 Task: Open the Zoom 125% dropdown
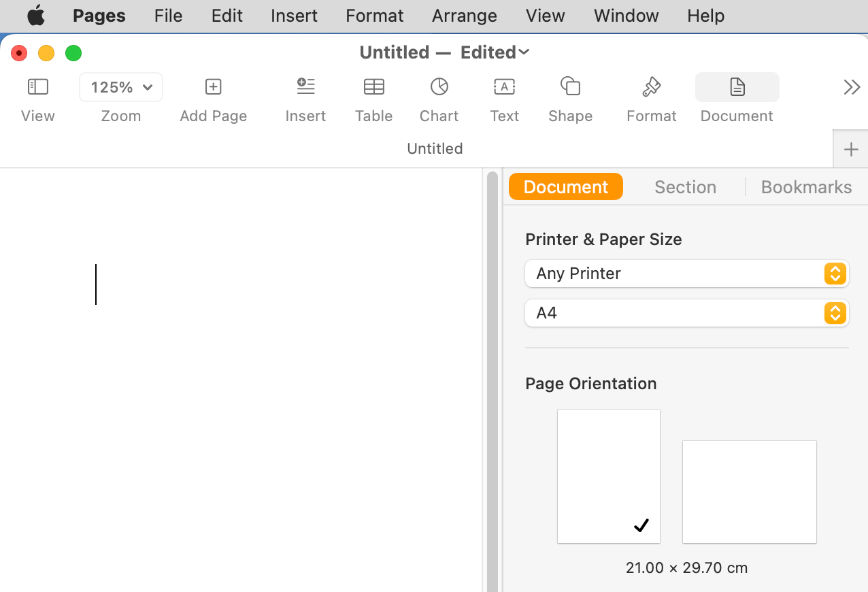pyautogui.click(x=121, y=87)
